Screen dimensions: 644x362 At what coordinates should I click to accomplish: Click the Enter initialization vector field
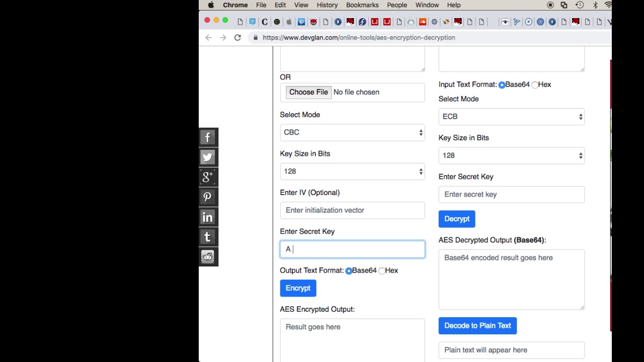[352, 210]
